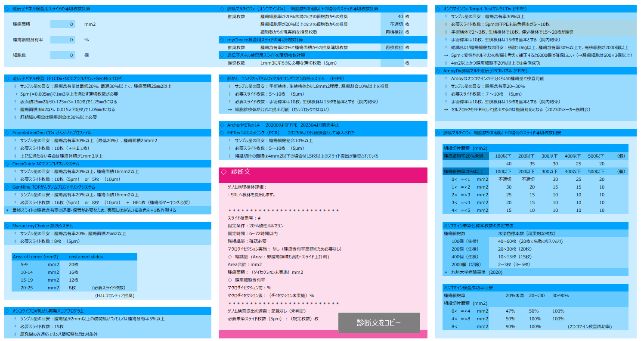Select the GenMine TOPがんゲノムプロファイリングシステム header
644x341 pixels.
pyautogui.click(x=108, y=187)
